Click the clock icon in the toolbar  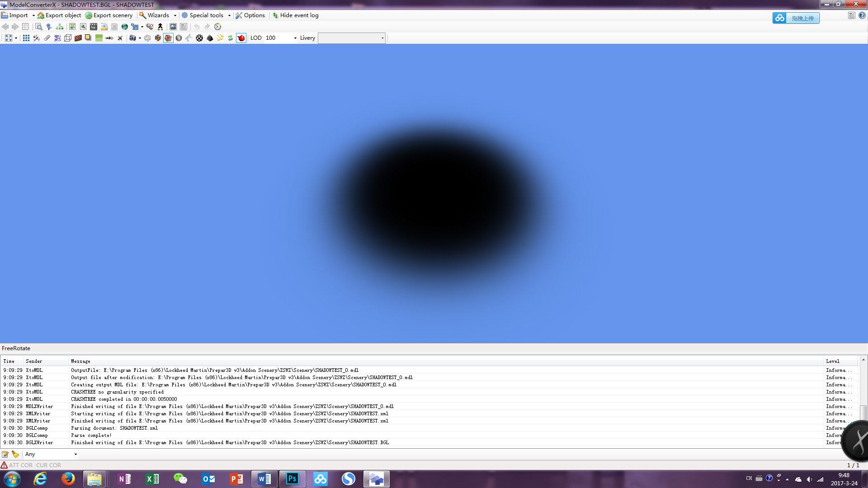click(x=217, y=27)
